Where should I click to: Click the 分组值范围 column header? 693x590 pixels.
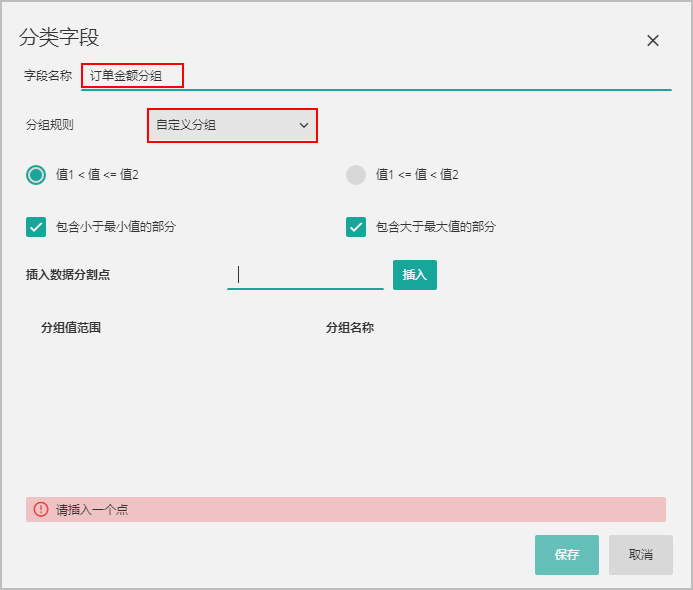coord(71,328)
